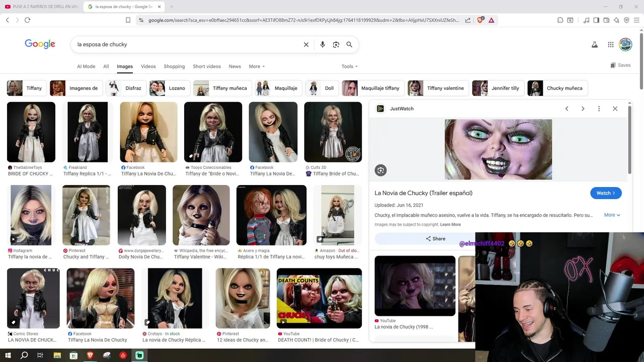Screen dimensions: 644x362
Task: Switch to the All results tab
Action: coord(106,66)
